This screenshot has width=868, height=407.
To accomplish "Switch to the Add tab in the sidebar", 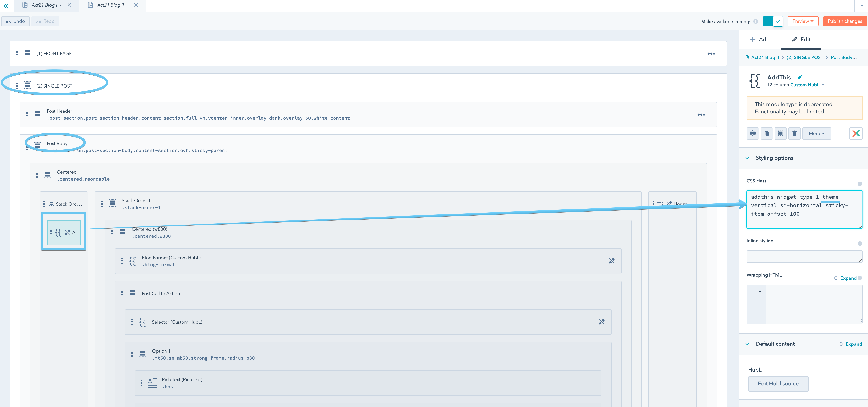I will [x=760, y=39].
